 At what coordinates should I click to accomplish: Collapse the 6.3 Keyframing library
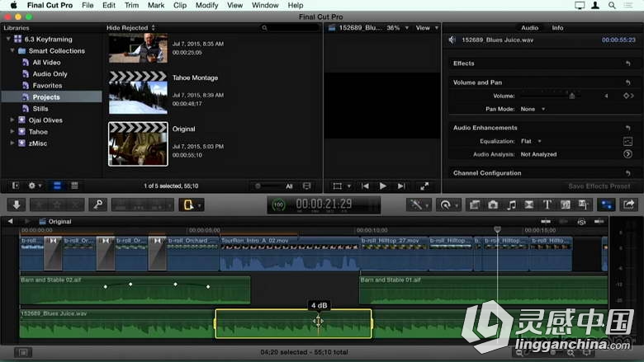pos(8,39)
